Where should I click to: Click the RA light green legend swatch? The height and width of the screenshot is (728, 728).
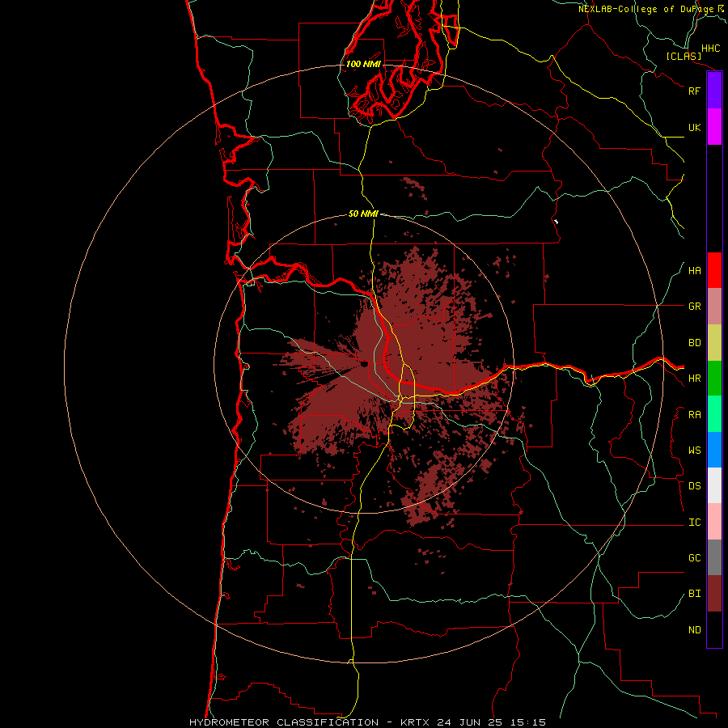[x=714, y=414]
